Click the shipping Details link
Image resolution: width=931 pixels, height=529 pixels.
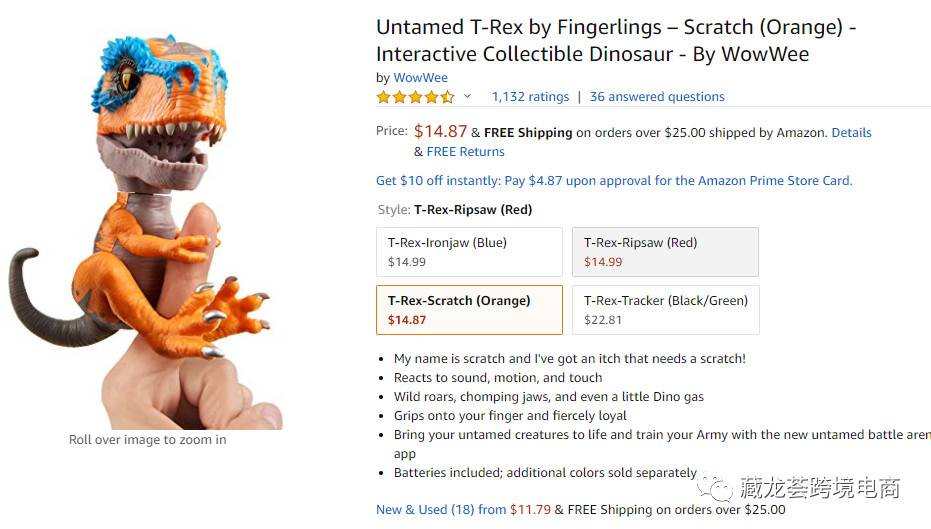click(851, 132)
